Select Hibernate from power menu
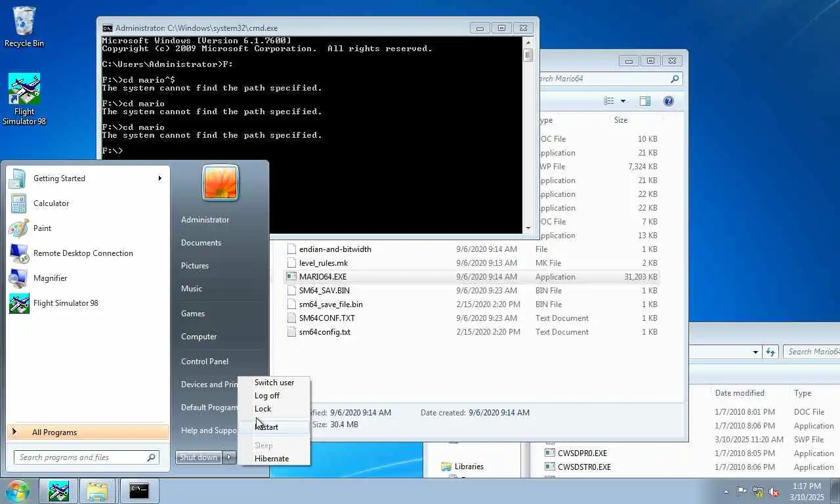840x504 pixels. tap(272, 459)
